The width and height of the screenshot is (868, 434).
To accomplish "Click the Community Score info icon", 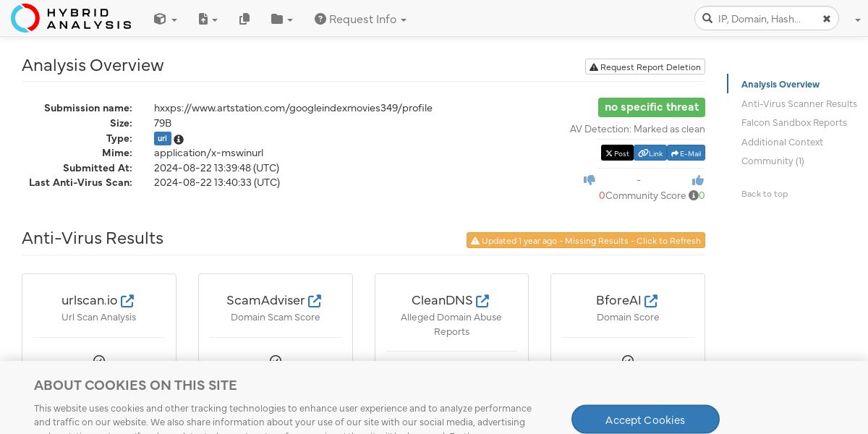I will 693,195.
